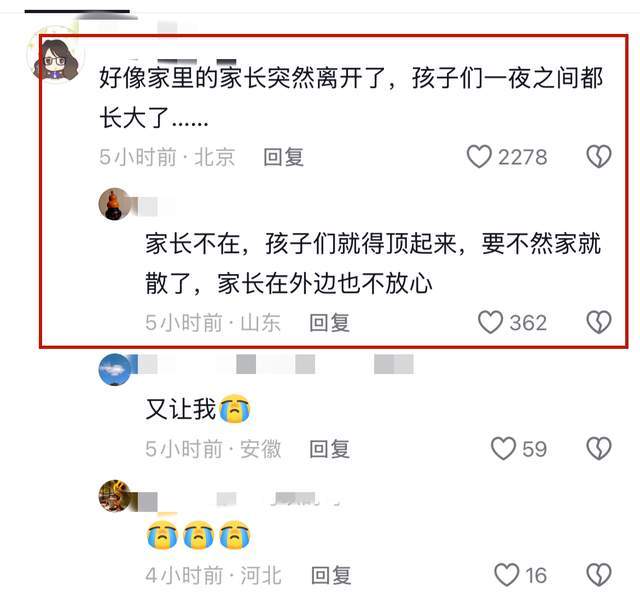Viewport: 640px width, 595px height.
Task: Like the comment with 2278 likes
Action: (x=479, y=157)
